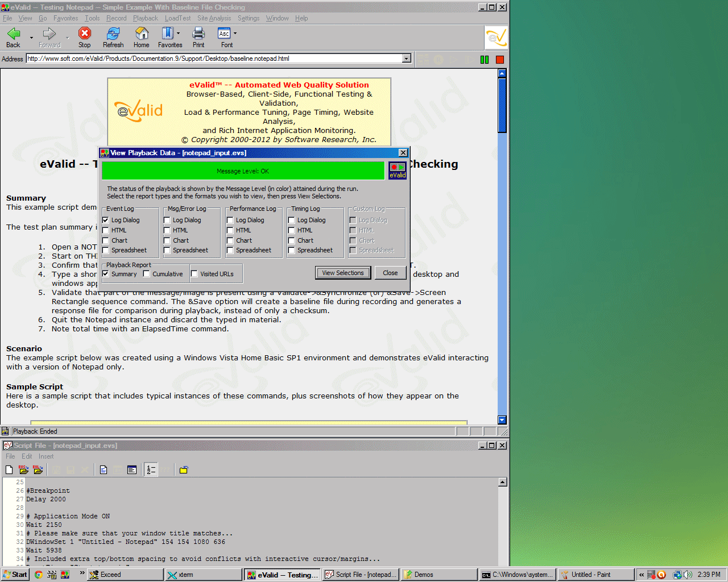Open the Insert menu in Script File window

click(46, 456)
